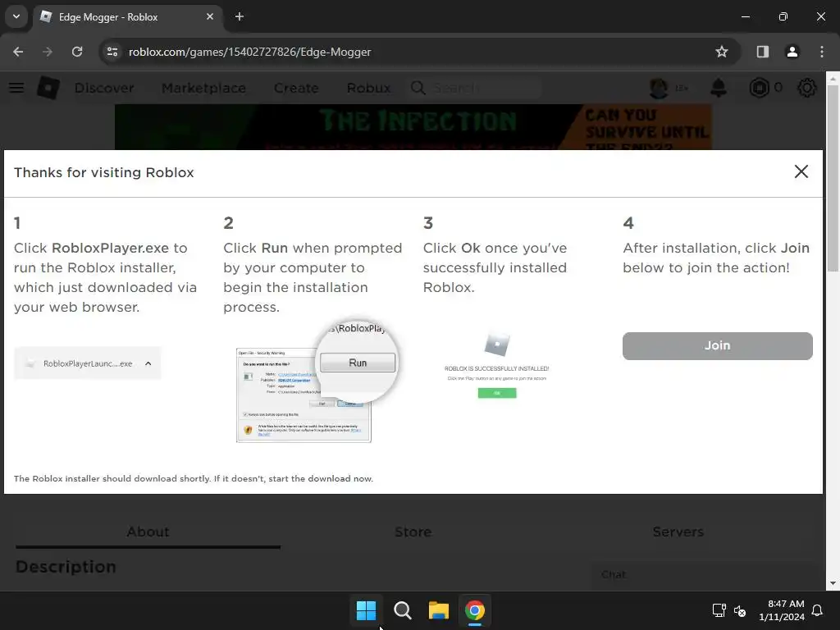
Task: Close the Thanks for visiting Roblox dialog
Action: click(x=801, y=171)
